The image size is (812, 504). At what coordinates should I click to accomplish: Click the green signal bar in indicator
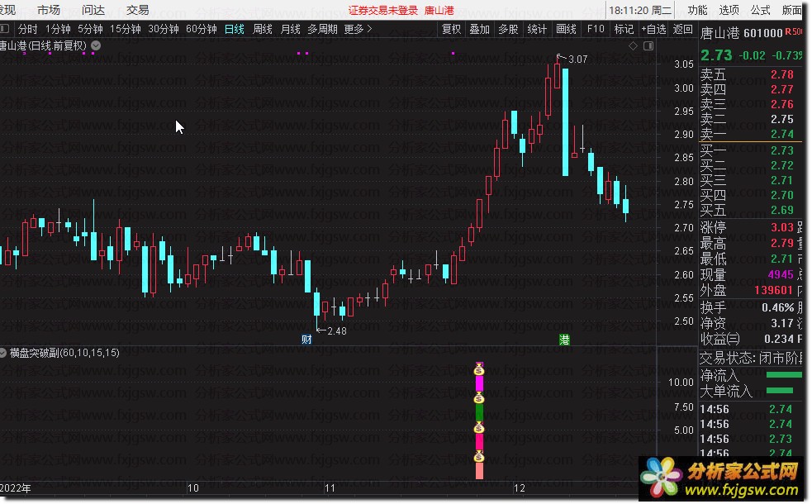(x=479, y=413)
